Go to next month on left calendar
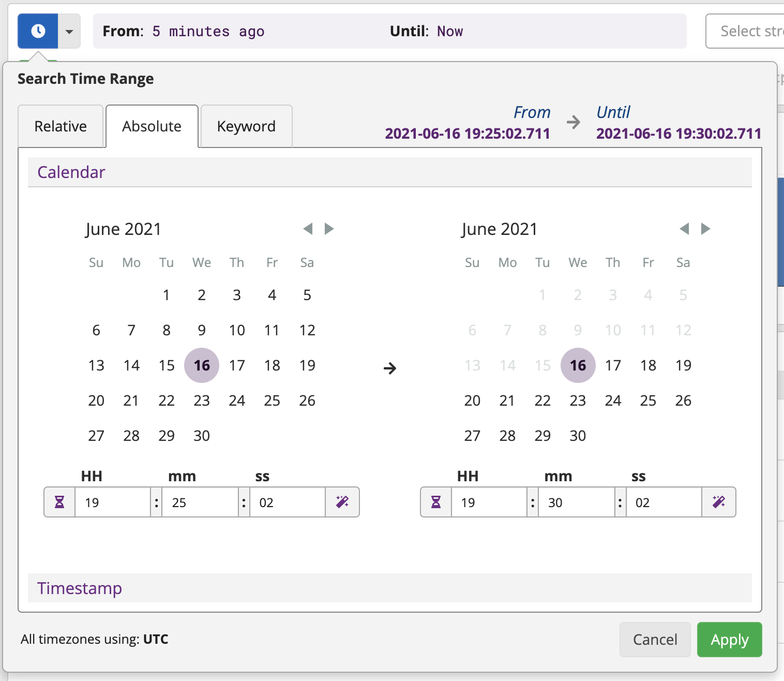The width and height of the screenshot is (784, 681). (x=329, y=228)
